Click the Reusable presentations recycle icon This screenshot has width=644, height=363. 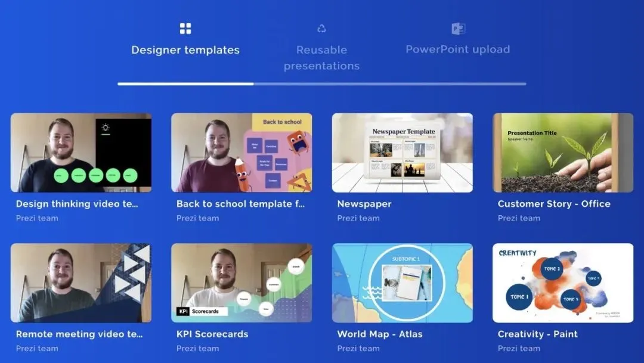(x=321, y=29)
